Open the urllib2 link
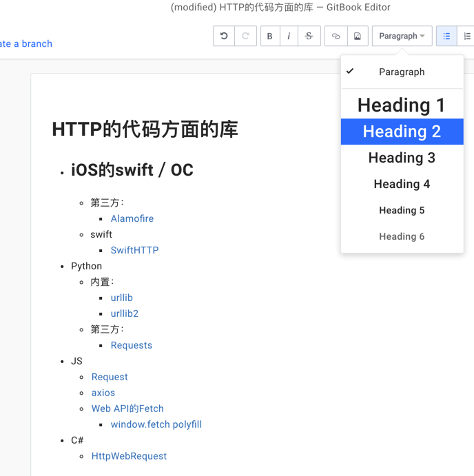The height and width of the screenshot is (476, 474). [x=125, y=313]
